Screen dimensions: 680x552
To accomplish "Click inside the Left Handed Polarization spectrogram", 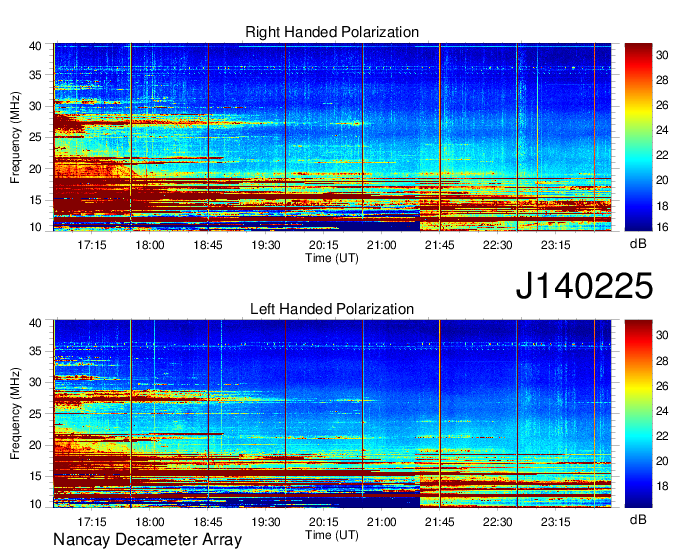I will point(332,414).
